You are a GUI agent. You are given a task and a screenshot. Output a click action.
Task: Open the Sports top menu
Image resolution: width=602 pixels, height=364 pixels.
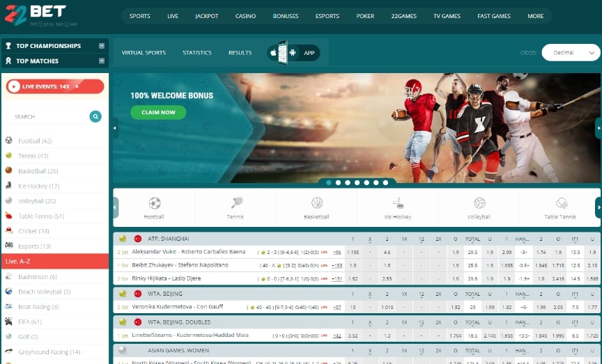[x=140, y=16]
